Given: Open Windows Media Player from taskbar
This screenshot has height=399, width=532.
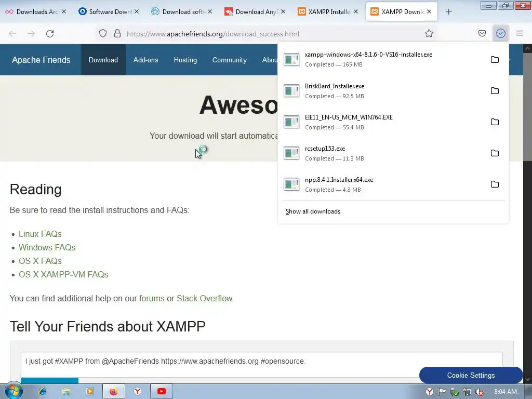Looking at the screenshot, I should (90, 392).
